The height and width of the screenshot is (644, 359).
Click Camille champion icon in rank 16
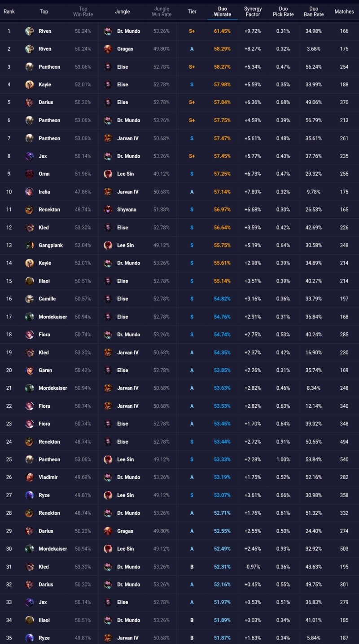30,299
